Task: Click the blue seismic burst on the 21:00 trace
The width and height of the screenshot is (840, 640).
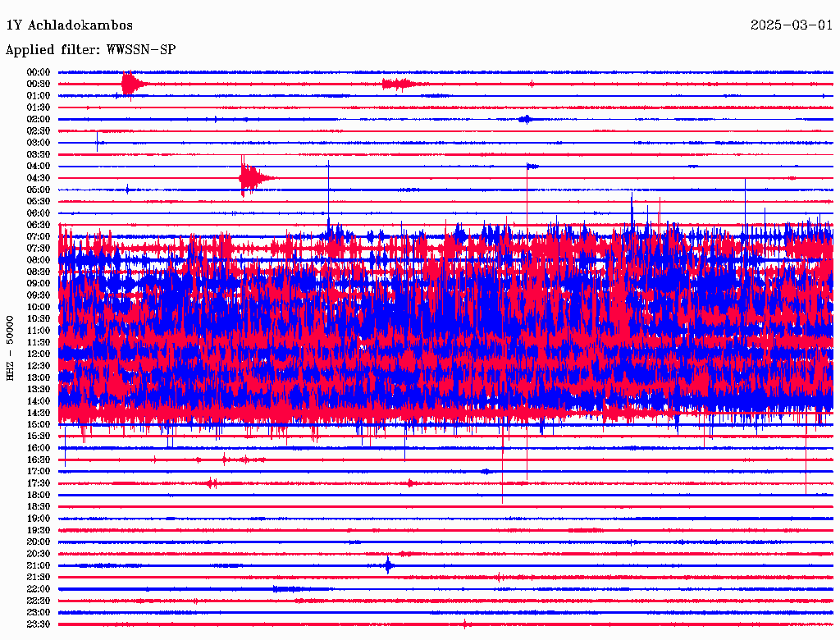Action: pos(388,565)
